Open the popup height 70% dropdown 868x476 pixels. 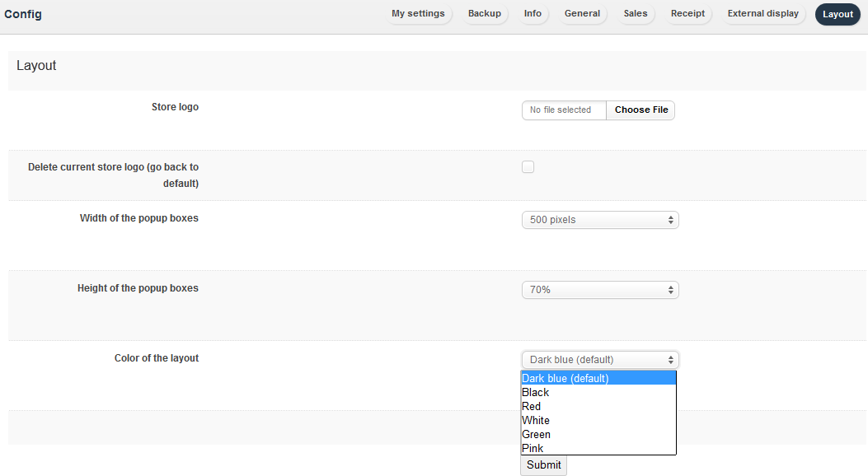click(x=600, y=290)
